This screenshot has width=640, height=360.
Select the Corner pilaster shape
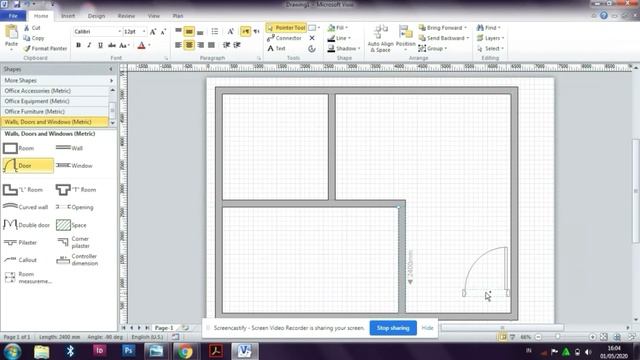point(73,242)
